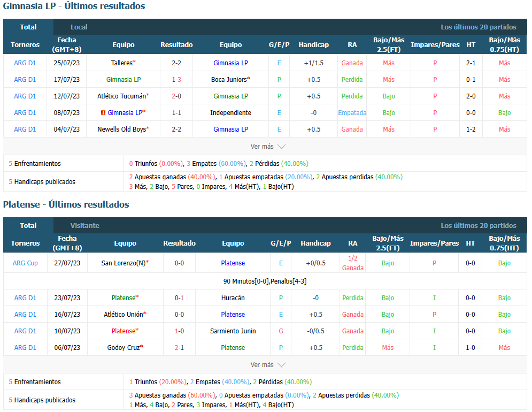The height and width of the screenshot is (412, 532).
Task: Click Atlético Unión team name
Action: pyautogui.click(x=124, y=315)
